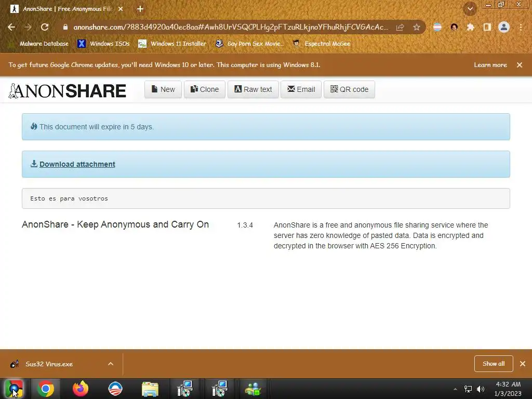The image size is (532, 399).
Task: Click the AnonShare logo
Action: click(67, 90)
